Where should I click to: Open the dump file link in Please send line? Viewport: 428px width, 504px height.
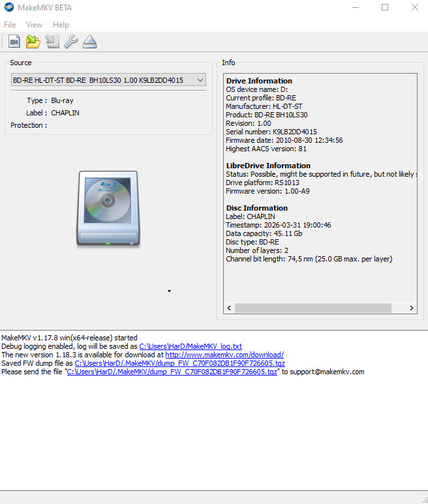coord(172,372)
